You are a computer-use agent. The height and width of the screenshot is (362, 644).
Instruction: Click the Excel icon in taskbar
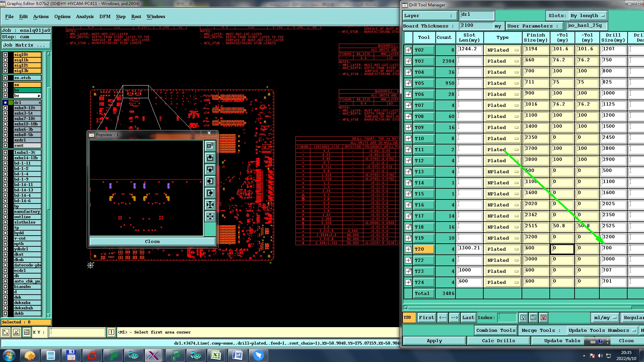[216, 355]
